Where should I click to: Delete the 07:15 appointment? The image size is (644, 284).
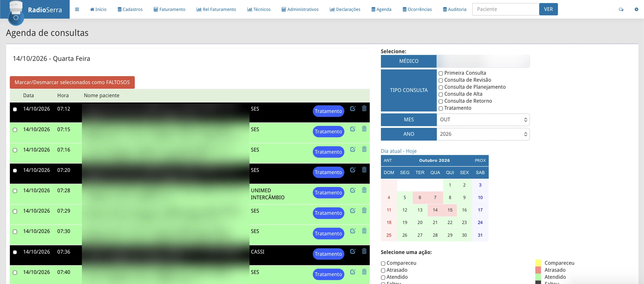pos(364,129)
